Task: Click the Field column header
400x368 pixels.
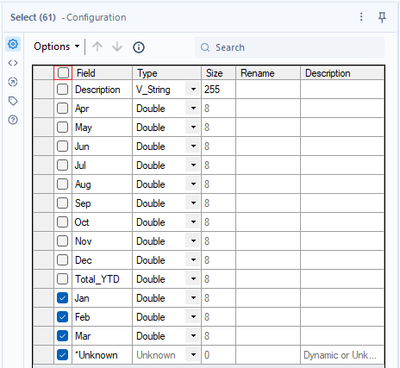Action: [x=102, y=73]
